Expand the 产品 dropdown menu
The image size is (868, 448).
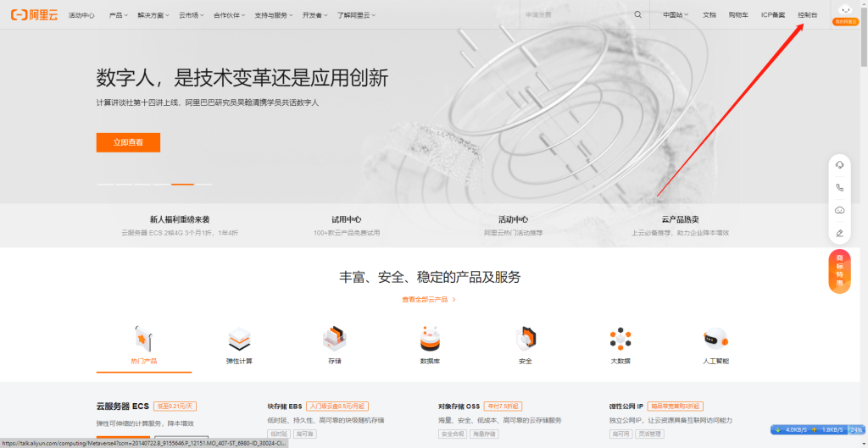[119, 15]
